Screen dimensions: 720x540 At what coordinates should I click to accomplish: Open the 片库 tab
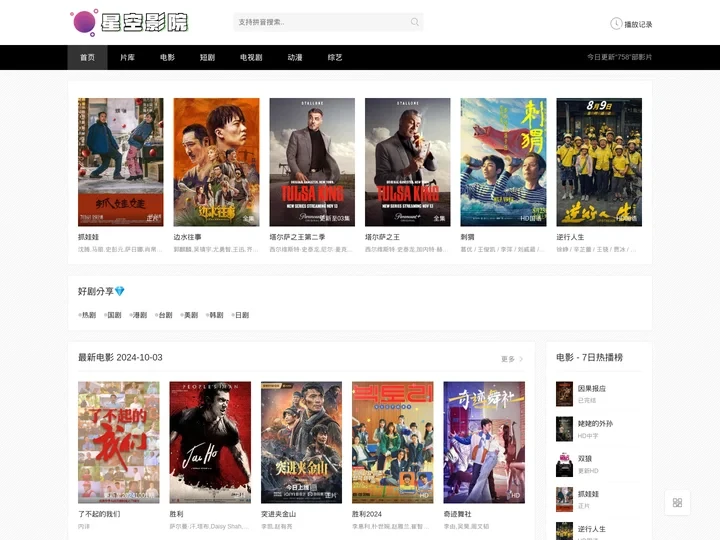tap(127, 57)
